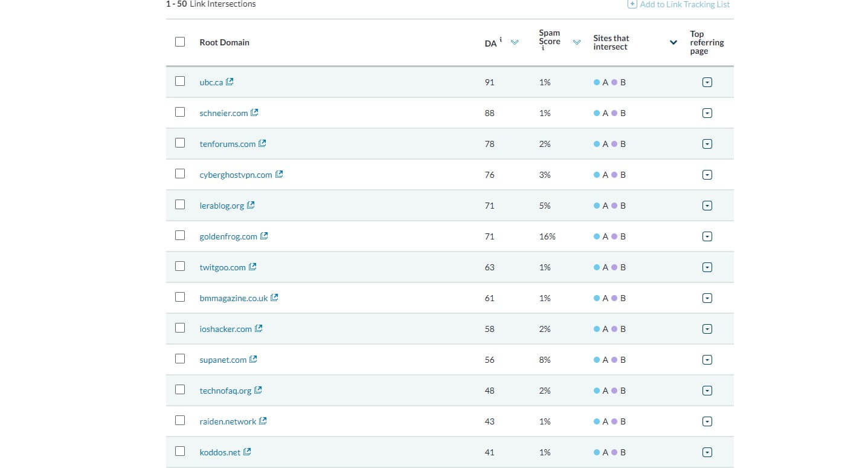Viewport: 868px width, 468px height.
Task: Open external link icon beside supanet.com
Action: (x=253, y=359)
